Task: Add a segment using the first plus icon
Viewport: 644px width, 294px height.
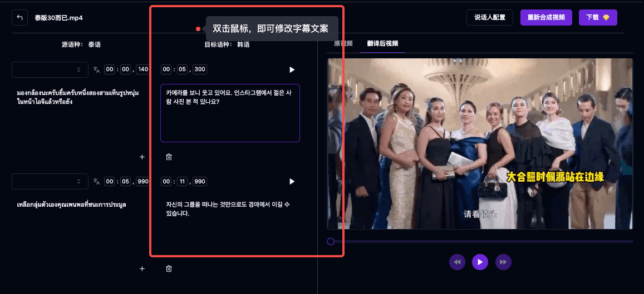Action: point(142,157)
